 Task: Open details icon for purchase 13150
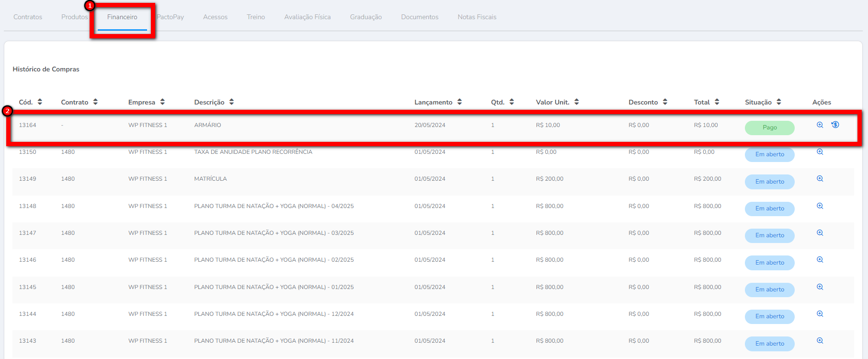[820, 152]
